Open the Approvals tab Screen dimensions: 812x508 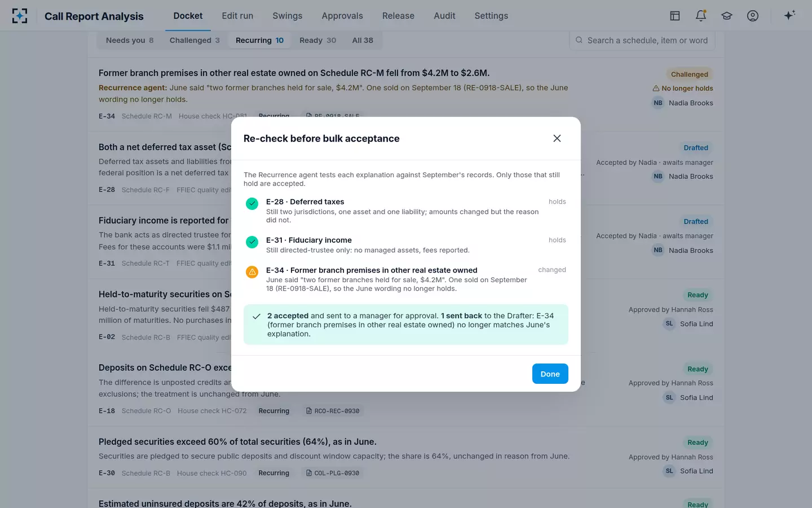click(342, 16)
